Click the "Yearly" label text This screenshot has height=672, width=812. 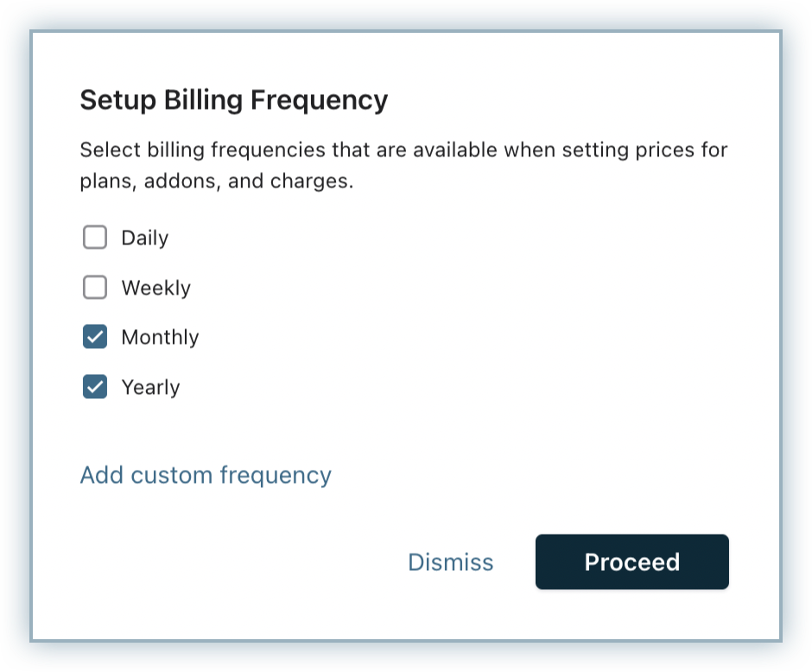[150, 387]
